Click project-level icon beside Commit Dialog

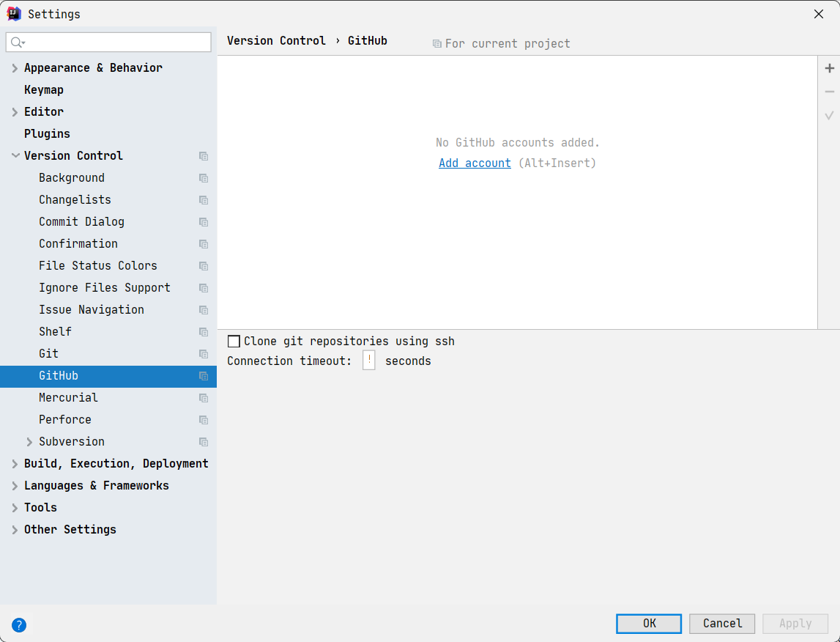tap(204, 222)
